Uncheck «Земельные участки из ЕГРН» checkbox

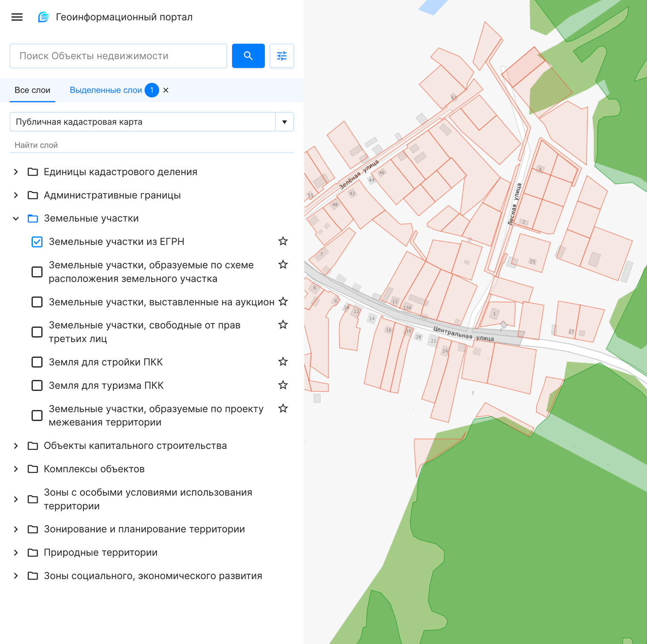(x=37, y=242)
